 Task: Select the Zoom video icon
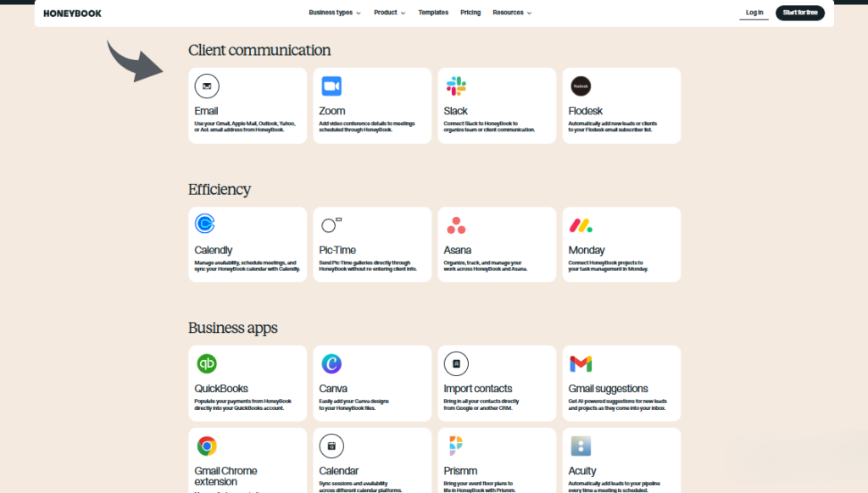(331, 86)
